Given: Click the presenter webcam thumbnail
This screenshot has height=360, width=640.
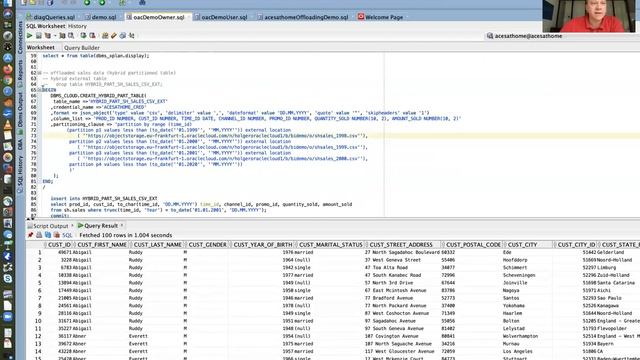Looking at the screenshot, I should pos(589,16).
